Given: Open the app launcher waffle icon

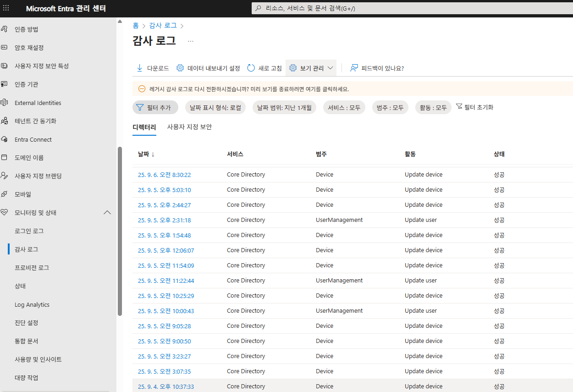Looking at the screenshot, I should point(6,8).
